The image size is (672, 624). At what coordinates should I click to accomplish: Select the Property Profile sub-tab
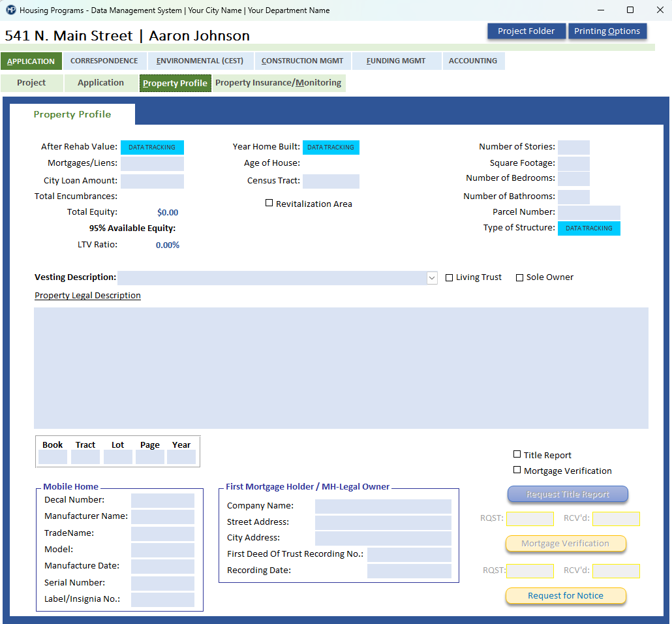pyautogui.click(x=175, y=83)
